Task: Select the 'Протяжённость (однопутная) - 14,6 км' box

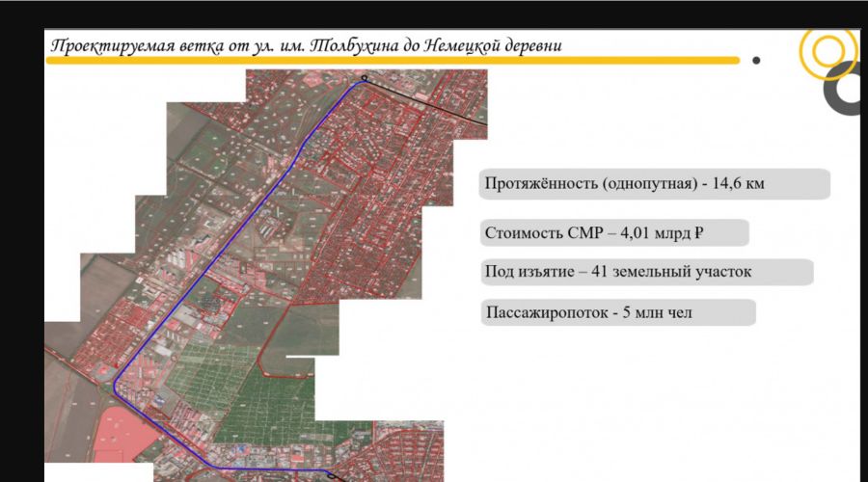Action: coord(654,184)
